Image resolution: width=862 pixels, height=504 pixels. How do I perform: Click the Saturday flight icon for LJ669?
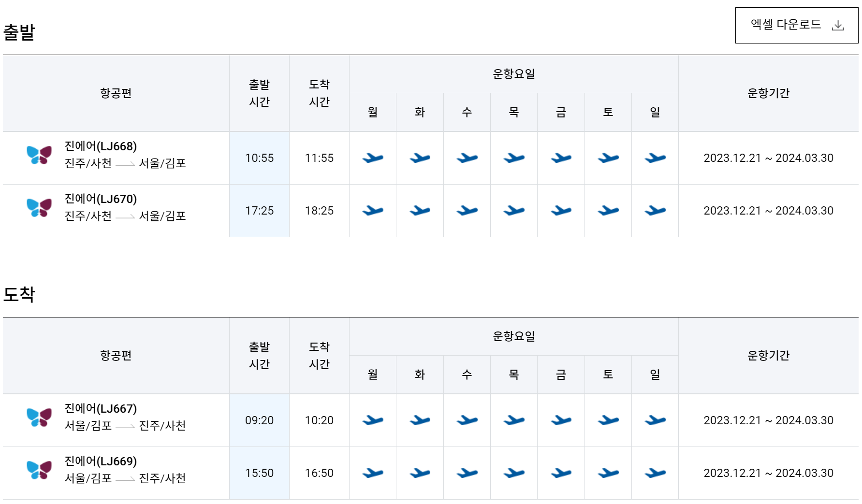coord(608,473)
